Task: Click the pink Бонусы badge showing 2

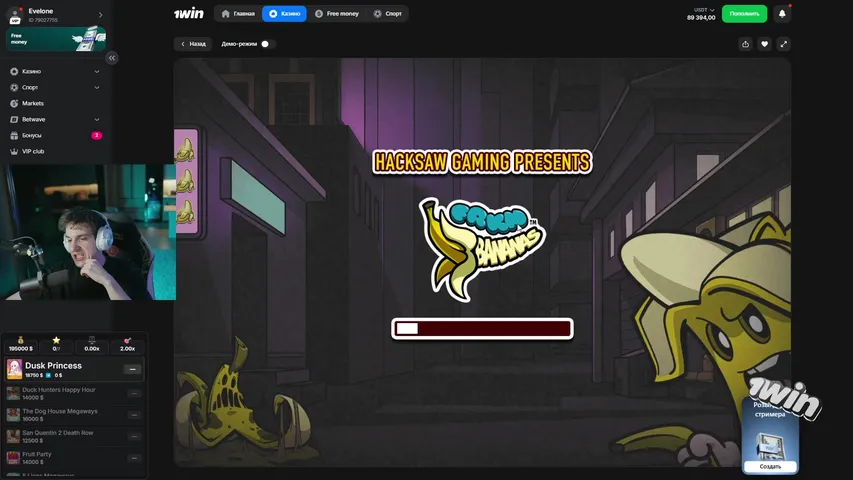Action: click(x=96, y=136)
